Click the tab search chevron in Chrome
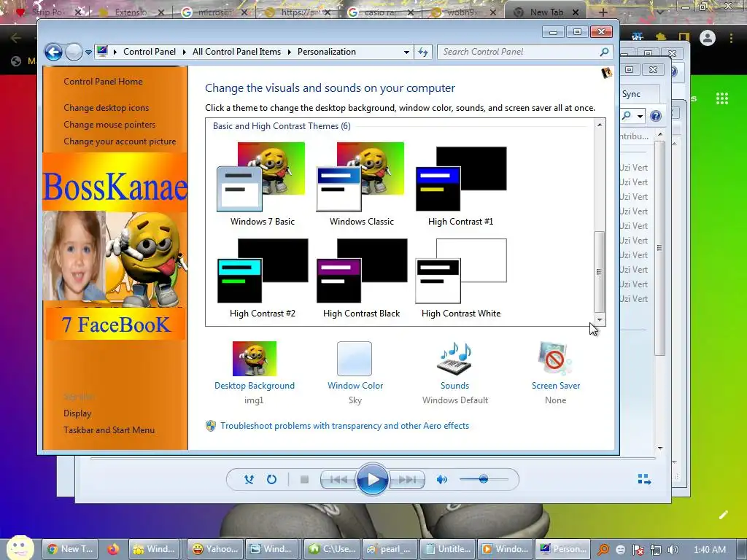 [x=660, y=12]
